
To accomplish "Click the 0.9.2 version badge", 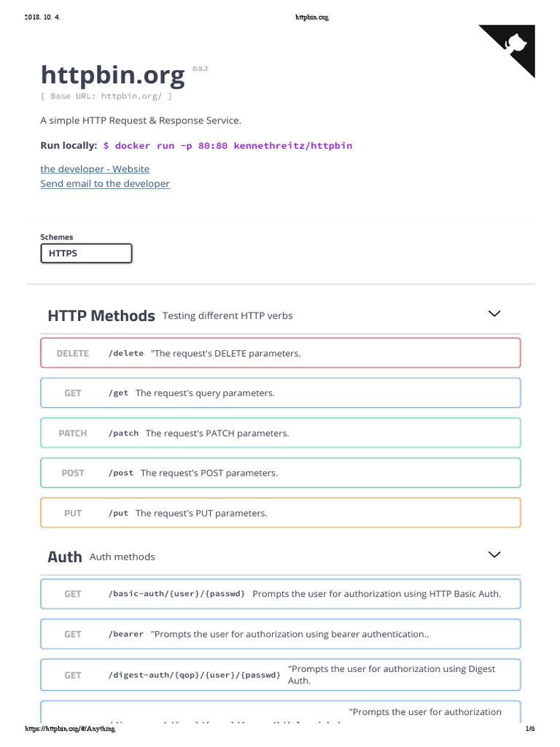I will (x=201, y=68).
